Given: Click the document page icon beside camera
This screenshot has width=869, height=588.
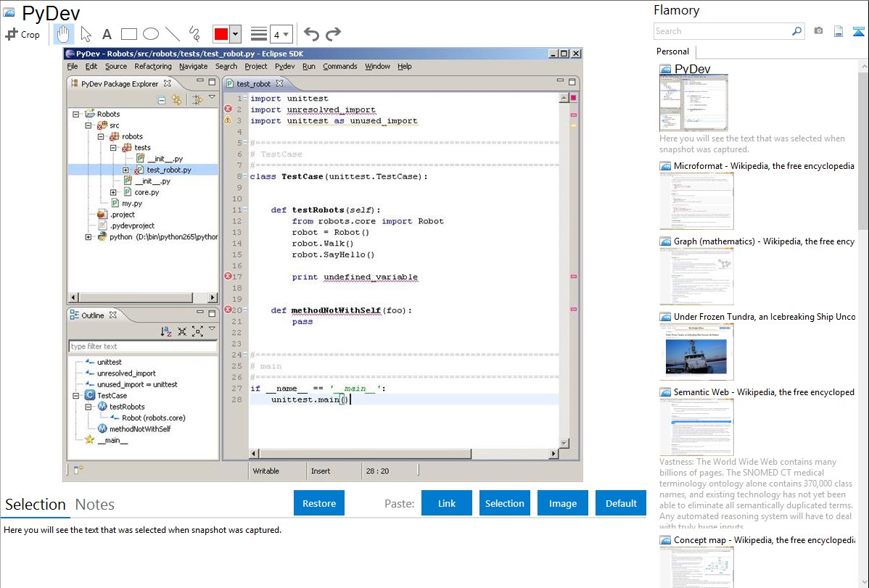Looking at the screenshot, I should 839,31.
